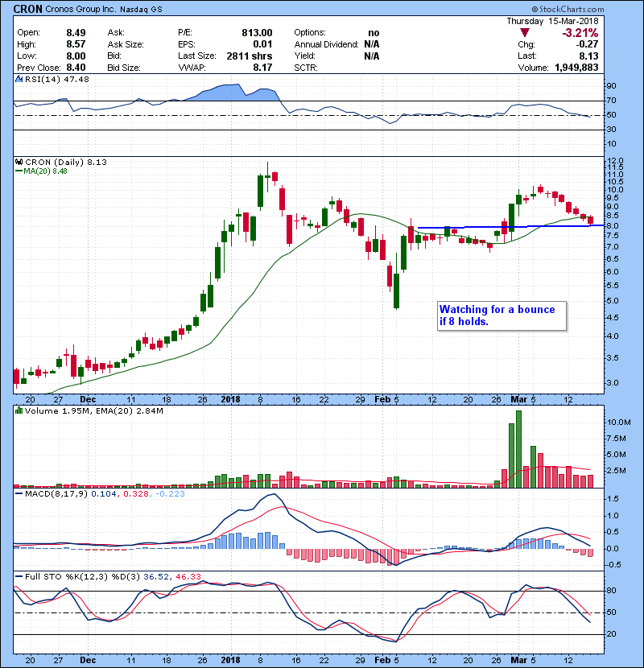Click the RSI indicator icon beside RSI(14)
Image resolution: width=644 pixels, height=668 pixels.
(19, 79)
